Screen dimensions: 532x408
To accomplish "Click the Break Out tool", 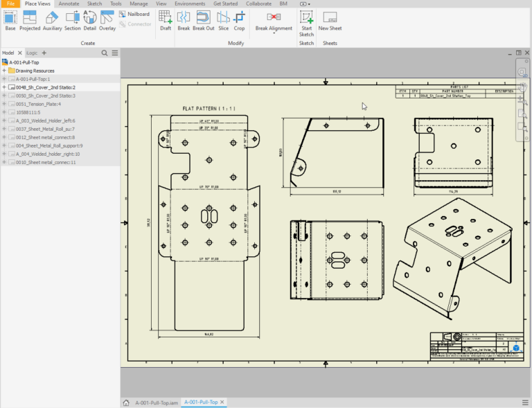I will coord(203,21).
